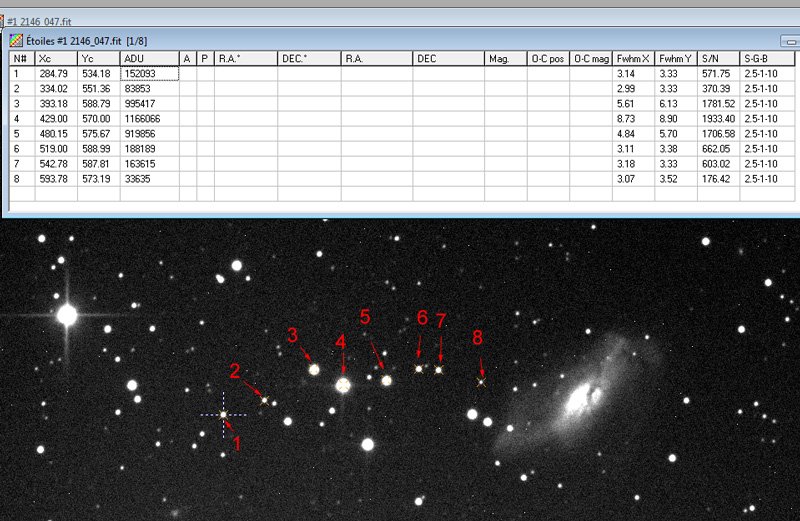Click the A column header
Viewport: 800px width, 521px height.
[188, 59]
